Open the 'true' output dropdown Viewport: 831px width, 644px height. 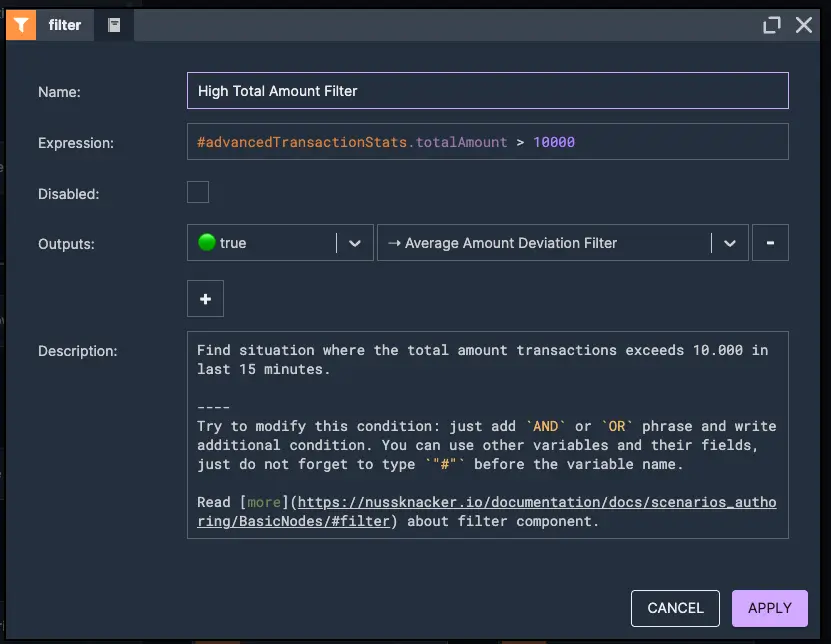point(280,243)
